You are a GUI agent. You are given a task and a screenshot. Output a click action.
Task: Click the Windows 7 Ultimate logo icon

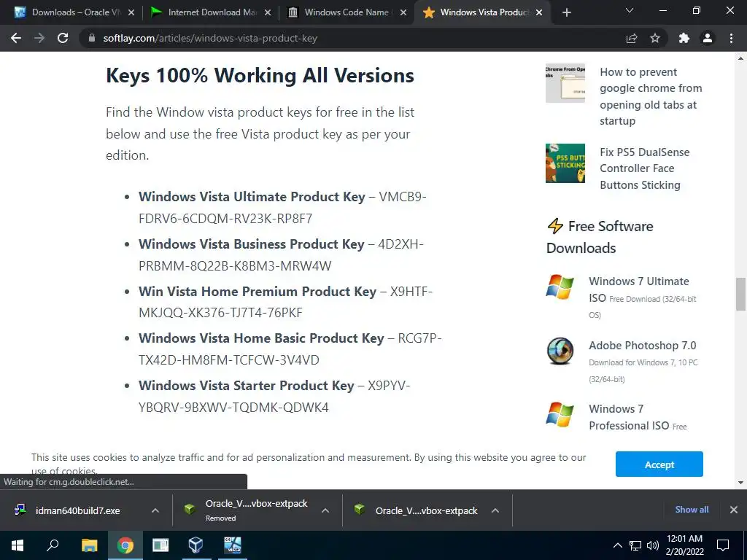560,287
